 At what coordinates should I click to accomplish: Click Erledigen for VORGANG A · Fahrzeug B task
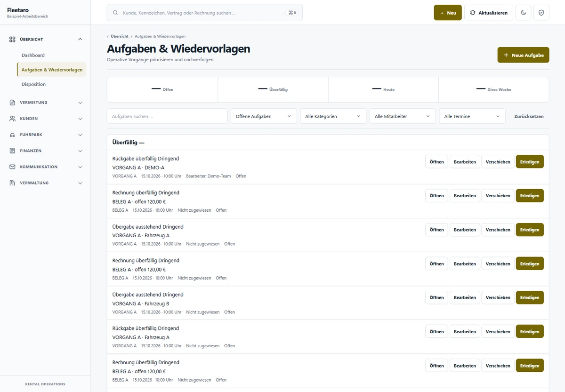point(530,297)
